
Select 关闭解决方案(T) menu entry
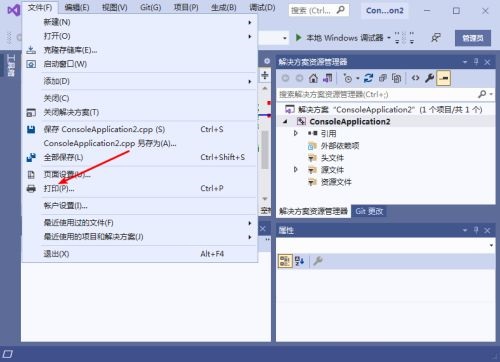(139, 112)
